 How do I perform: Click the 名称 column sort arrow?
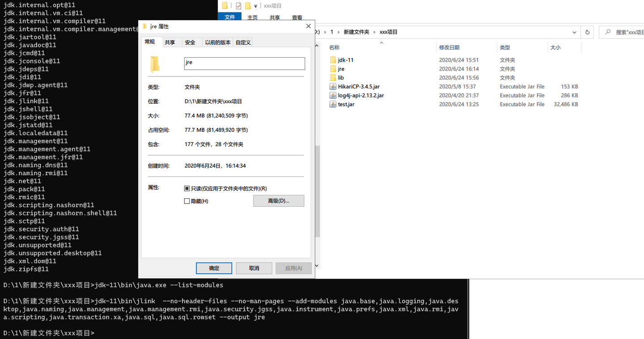point(381,43)
